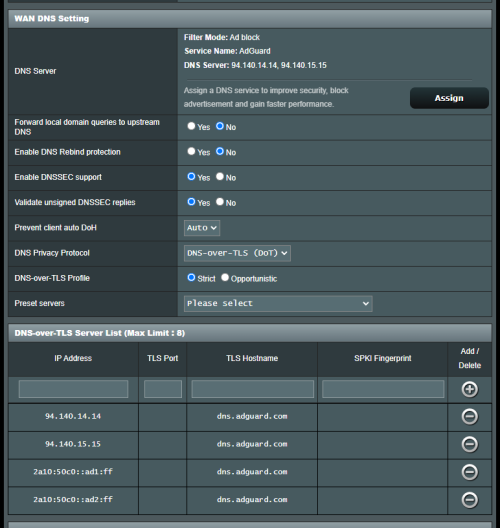The width and height of the screenshot is (500, 528).
Task: Remove the 2a10:50c0::ad2:ff server row
Action: pyautogui.click(x=469, y=500)
